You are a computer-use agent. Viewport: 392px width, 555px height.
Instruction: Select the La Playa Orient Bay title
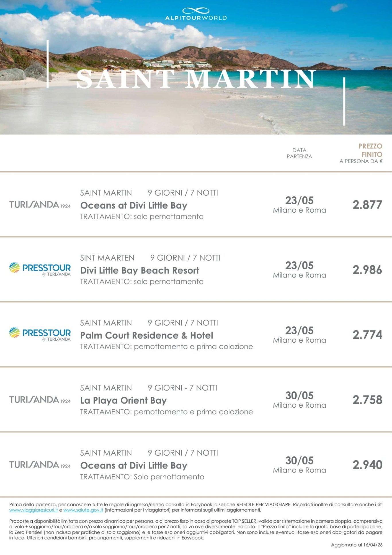coord(123,400)
